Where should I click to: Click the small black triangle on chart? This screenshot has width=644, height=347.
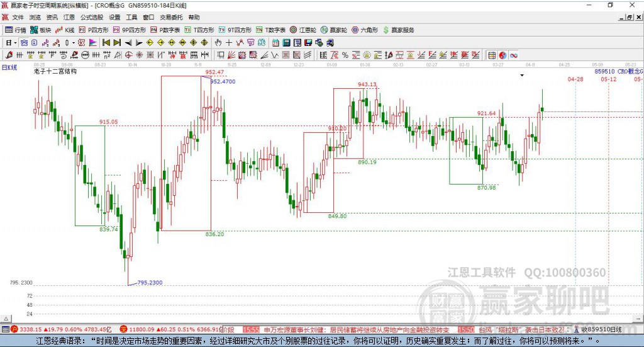tap(522, 75)
